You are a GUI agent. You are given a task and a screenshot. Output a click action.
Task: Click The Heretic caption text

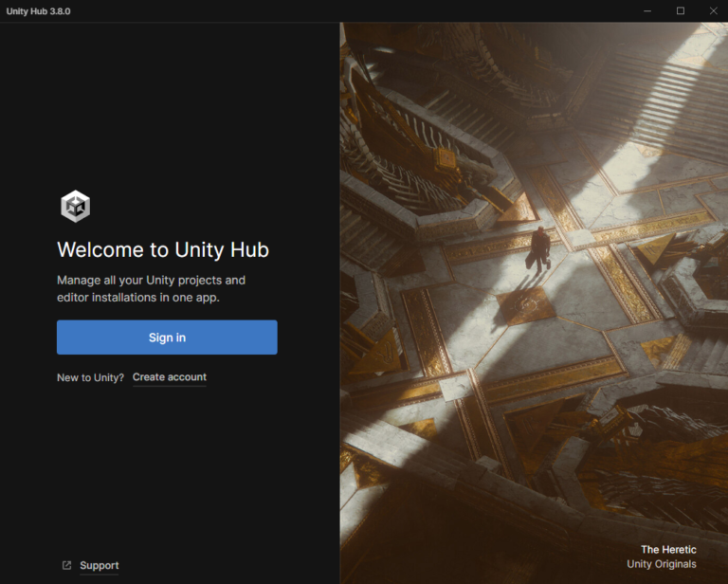click(667, 550)
